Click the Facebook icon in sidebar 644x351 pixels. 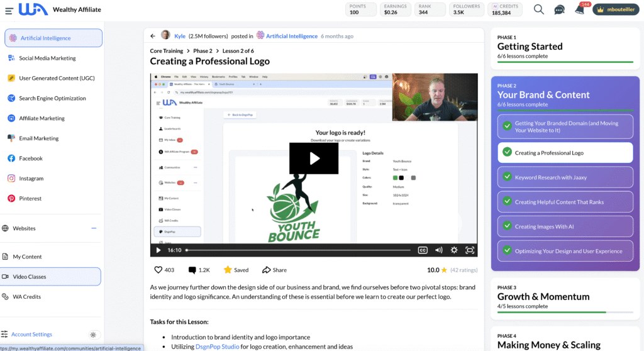click(x=11, y=159)
